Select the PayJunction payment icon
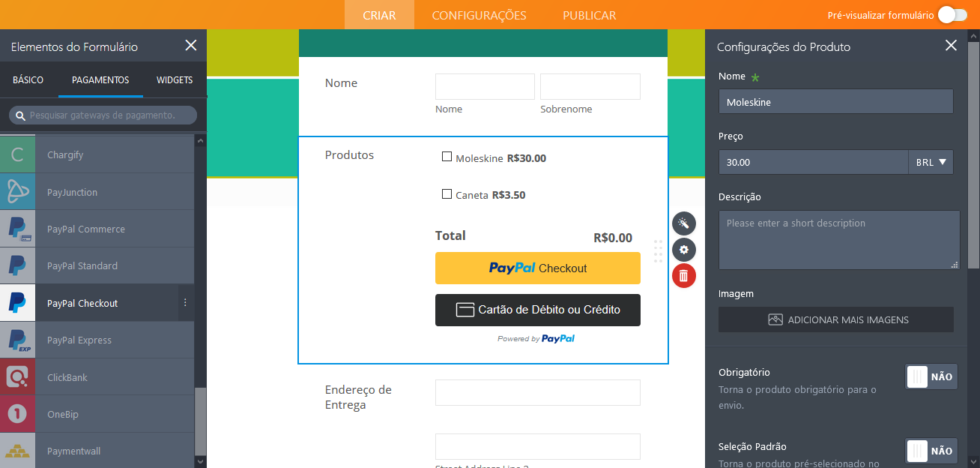 (x=17, y=192)
